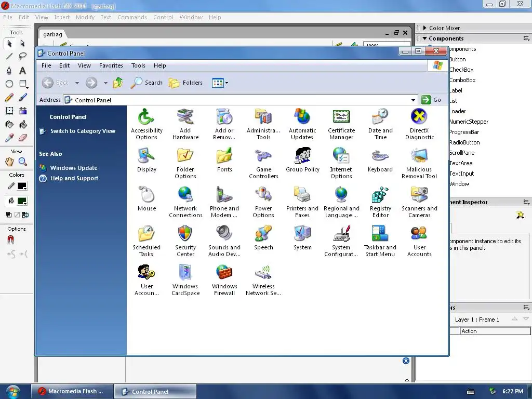Click the Windows Update link
The image size is (532, 399).
point(74,168)
